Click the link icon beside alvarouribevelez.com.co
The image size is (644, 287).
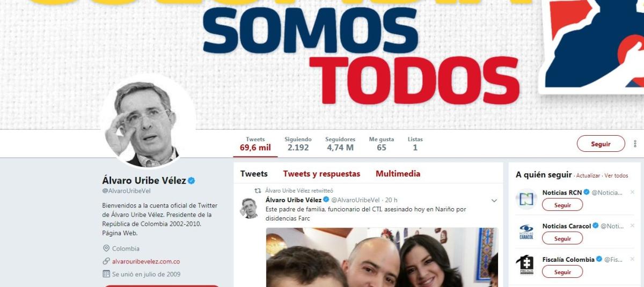[106, 261]
